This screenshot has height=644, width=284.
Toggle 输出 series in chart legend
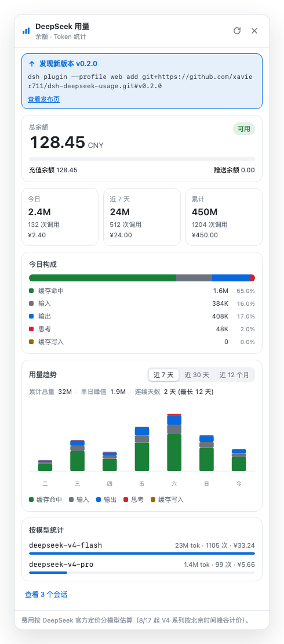[106, 500]
